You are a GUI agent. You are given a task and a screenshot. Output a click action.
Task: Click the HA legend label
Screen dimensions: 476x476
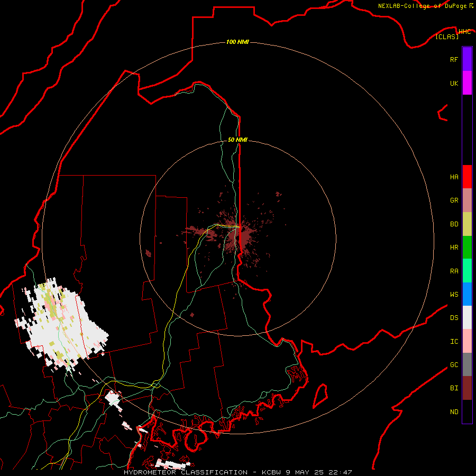(454, 177)
